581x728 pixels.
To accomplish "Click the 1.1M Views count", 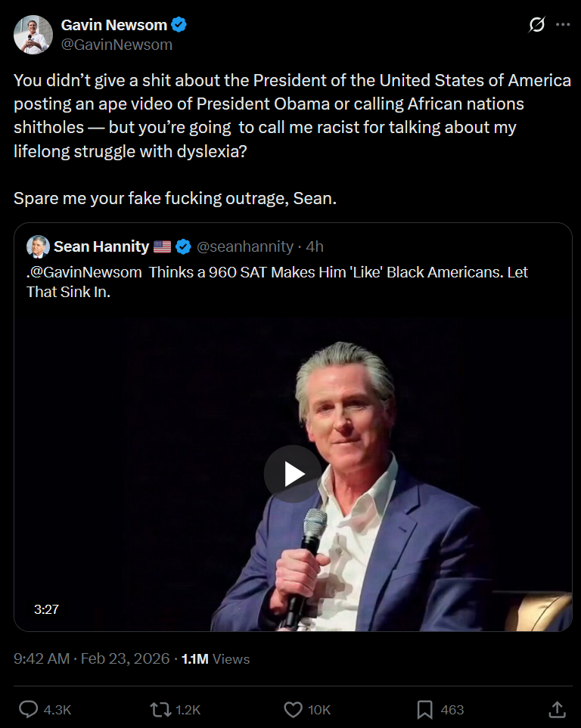I will click(x=216, y=658).
